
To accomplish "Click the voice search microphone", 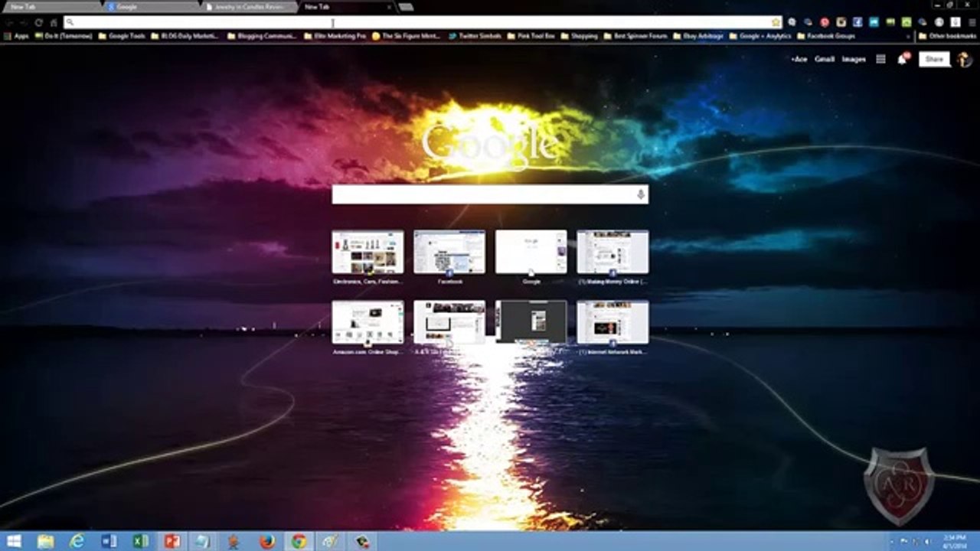I will [x=641, y=194].
